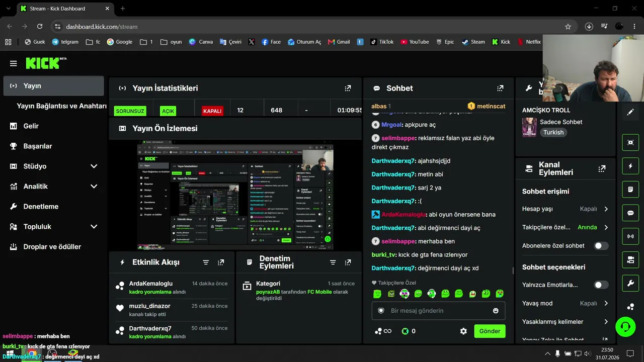Viewport: 644px width, 362px height.
Task: Click the taskbar volume icon
Action: pyautogui.click(x=587, y=354)
